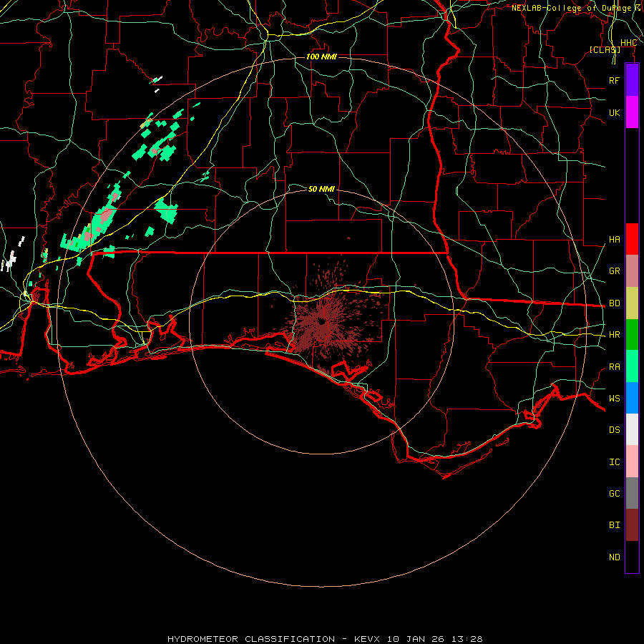The height and width of the screenshot is (644, 644).
Task: Click the 50 NMI range ring label
Action: click(x=321, y=189)
